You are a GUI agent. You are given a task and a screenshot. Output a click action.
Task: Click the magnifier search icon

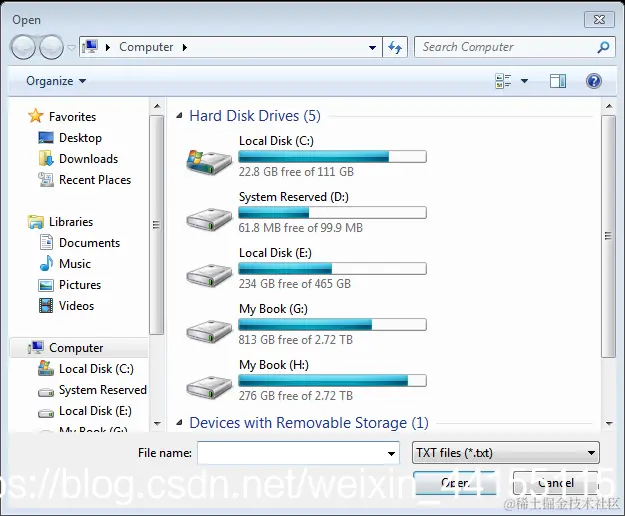603,47
